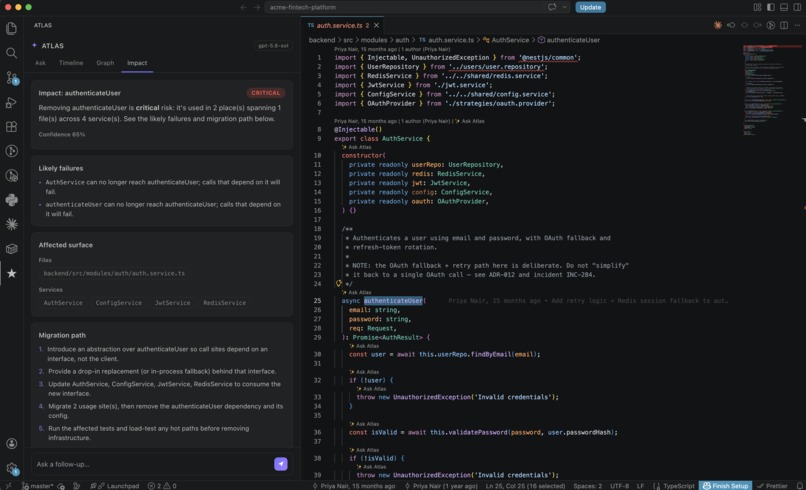
Task: Navigate forward with the arrow in title bar
Action: coord(257,7)
